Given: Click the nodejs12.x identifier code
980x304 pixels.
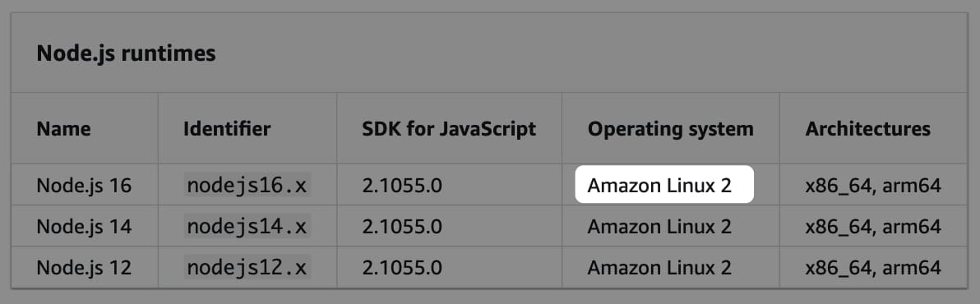Looking at the screenshot, I should click(x=247, y=268).
